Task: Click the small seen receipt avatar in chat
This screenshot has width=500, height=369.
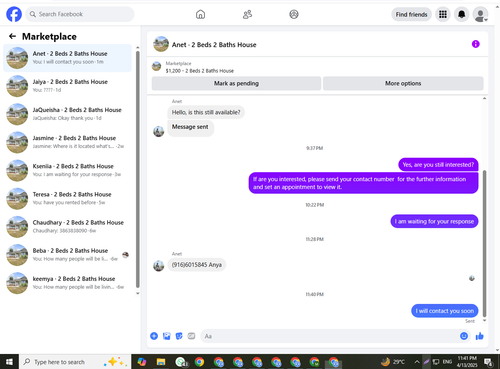Action: click(472, 278)
